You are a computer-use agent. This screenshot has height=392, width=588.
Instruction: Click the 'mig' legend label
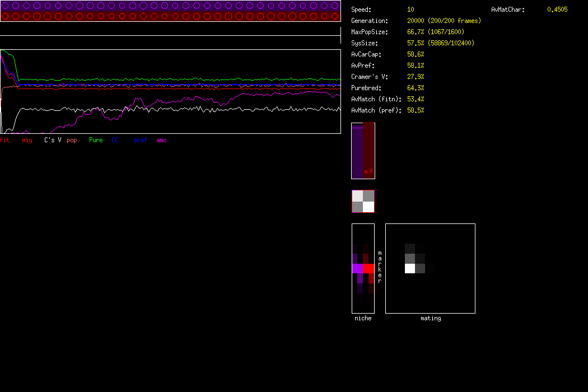click(x=27, y=140)
